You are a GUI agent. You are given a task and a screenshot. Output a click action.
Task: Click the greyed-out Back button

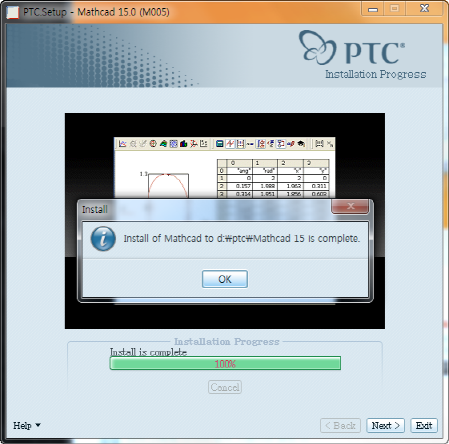point(340,426)
